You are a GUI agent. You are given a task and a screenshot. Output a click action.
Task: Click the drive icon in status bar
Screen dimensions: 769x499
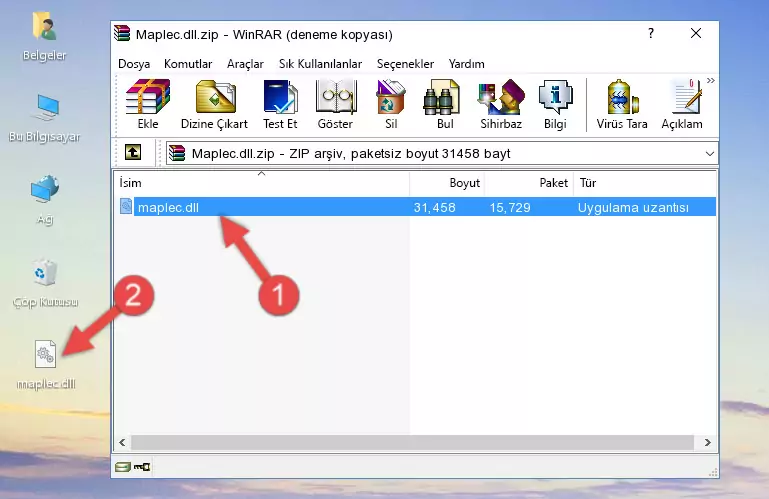pos(123,467)
